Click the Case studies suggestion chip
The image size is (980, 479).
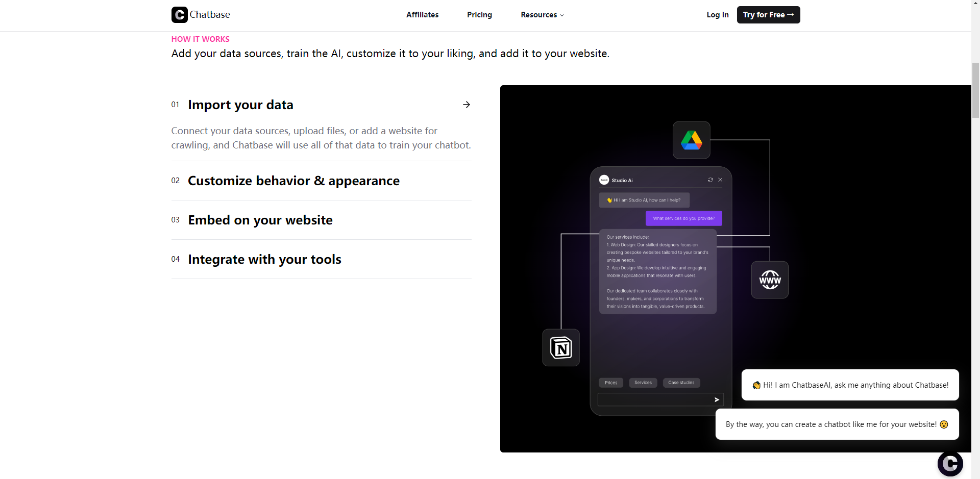[x=681, y=383]
